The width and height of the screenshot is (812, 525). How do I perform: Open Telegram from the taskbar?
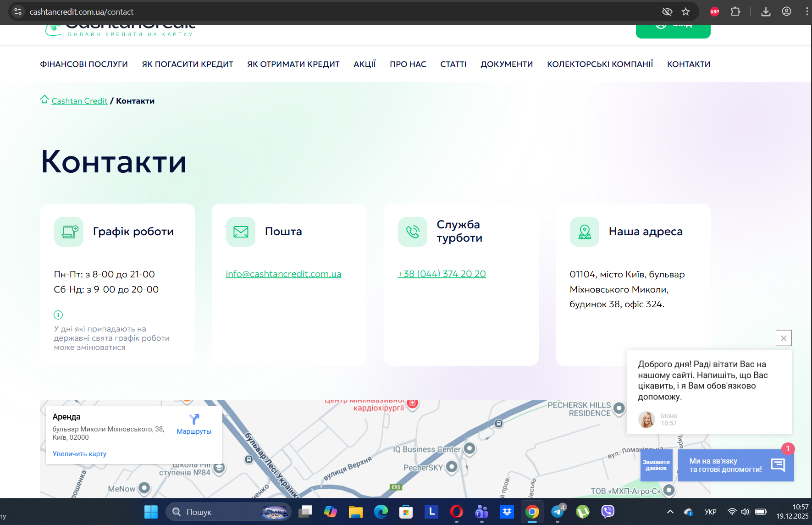pyautogui.click(x=558, y=511)
